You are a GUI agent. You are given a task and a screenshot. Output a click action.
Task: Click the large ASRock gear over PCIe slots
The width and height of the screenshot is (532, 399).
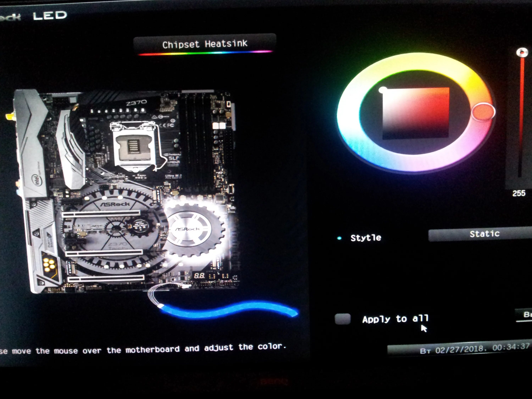(x=113, y=228)
